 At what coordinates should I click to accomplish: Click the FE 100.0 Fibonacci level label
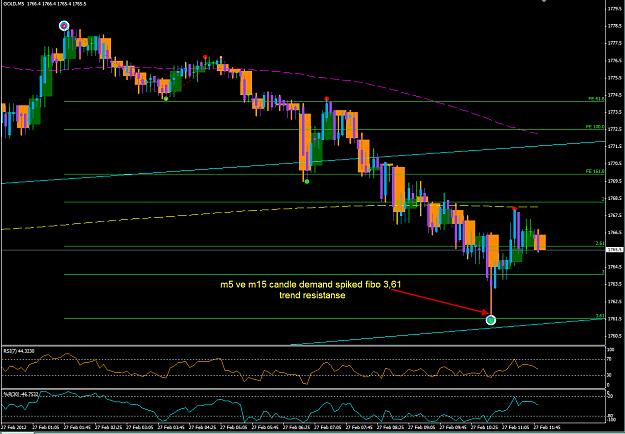click(596, 126)
